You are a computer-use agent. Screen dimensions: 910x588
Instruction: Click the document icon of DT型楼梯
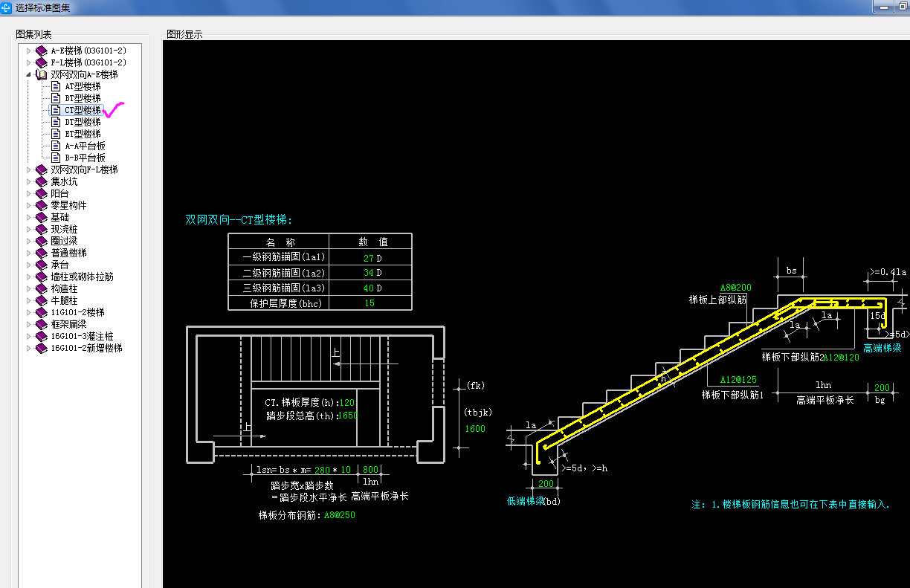pos(56,122)
